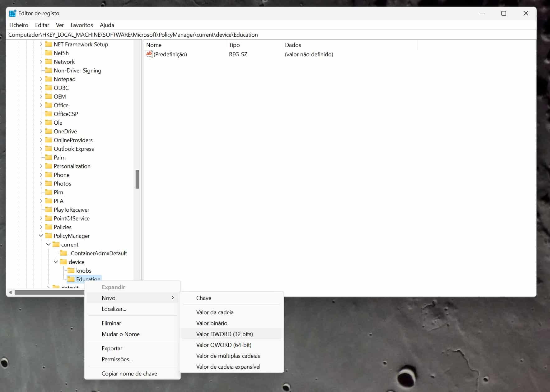This screenshot has width=550, height=392.
Task: Collapse the device key chevron
Action: 56,262
